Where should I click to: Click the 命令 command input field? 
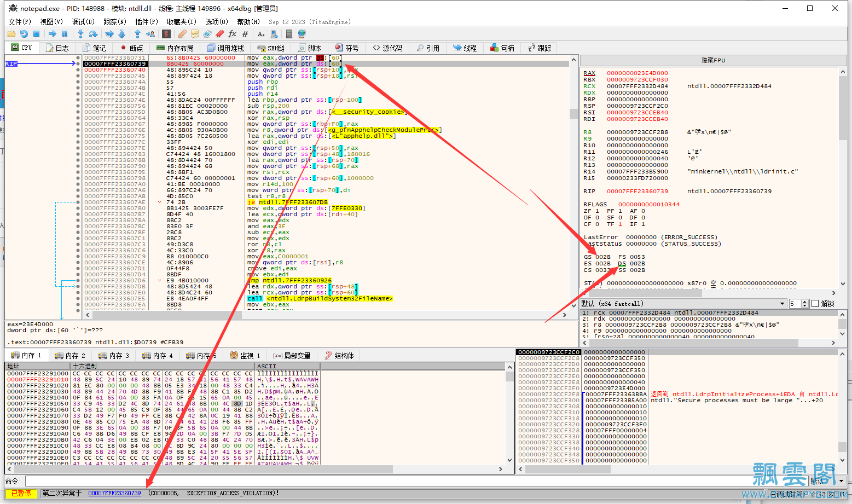point(416,481)
